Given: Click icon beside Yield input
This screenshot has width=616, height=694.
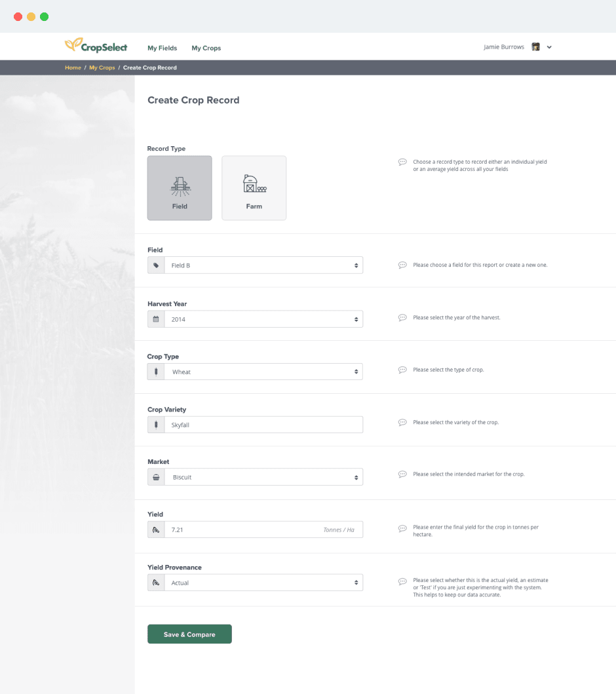Looking at the screenshot, I should (156, 530).
